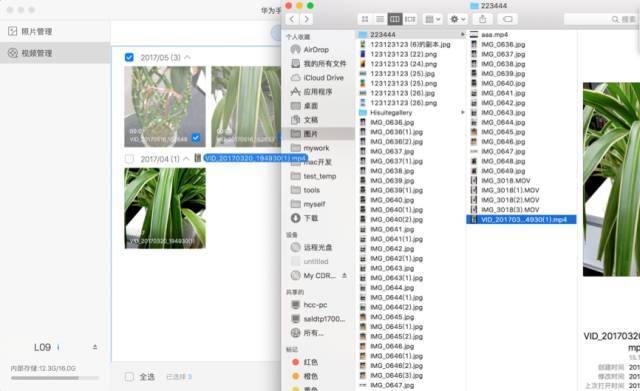
Task: Open hcc-pc shared computer
Action: 309,305
